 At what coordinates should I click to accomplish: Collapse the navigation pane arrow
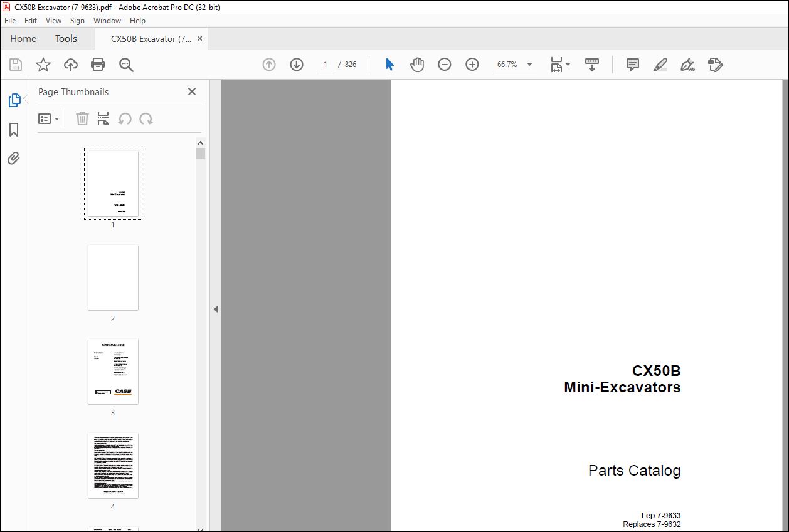coord(216,309)
